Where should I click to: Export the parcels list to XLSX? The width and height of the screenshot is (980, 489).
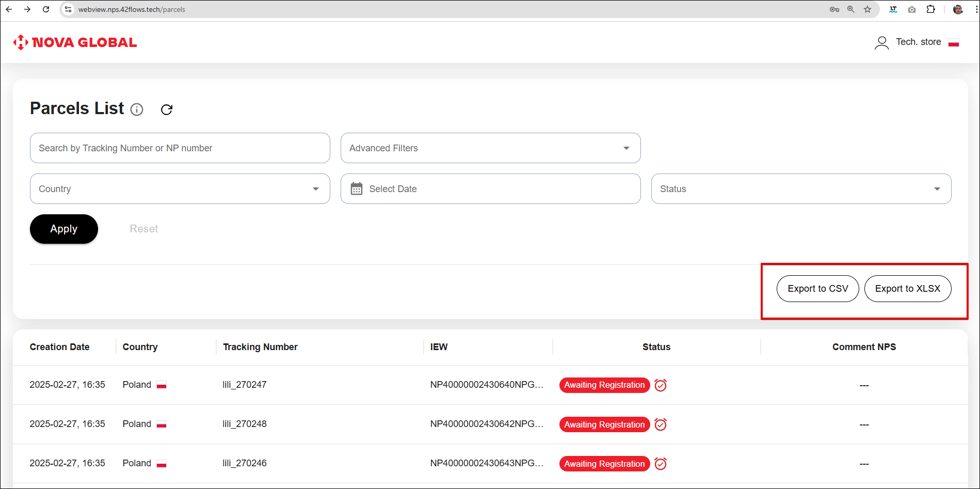click(907, 289)
